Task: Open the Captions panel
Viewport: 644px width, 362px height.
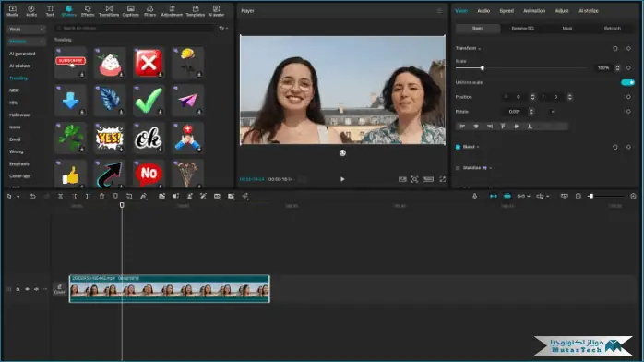Action: pos(131,11)
